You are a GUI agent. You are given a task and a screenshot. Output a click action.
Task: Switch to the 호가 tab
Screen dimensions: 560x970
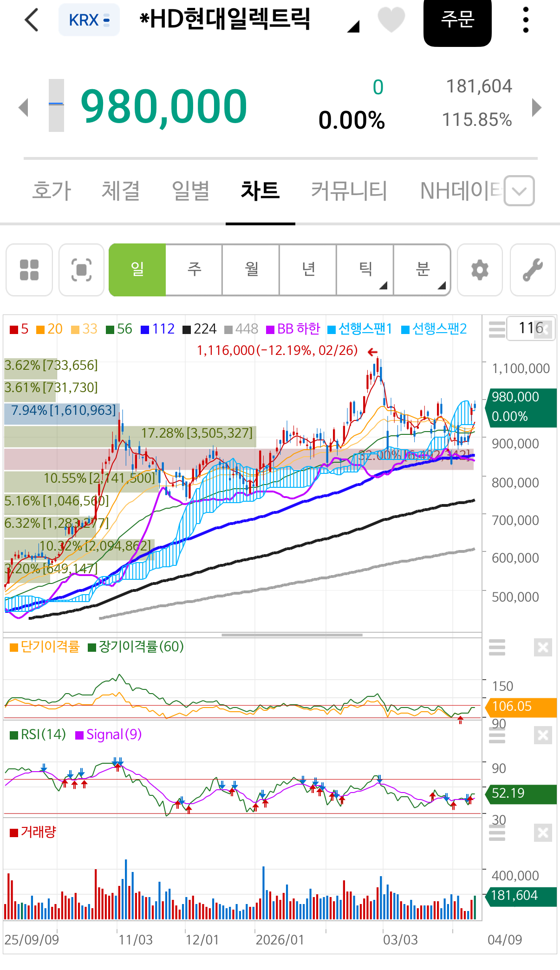[x=52, y=190]
